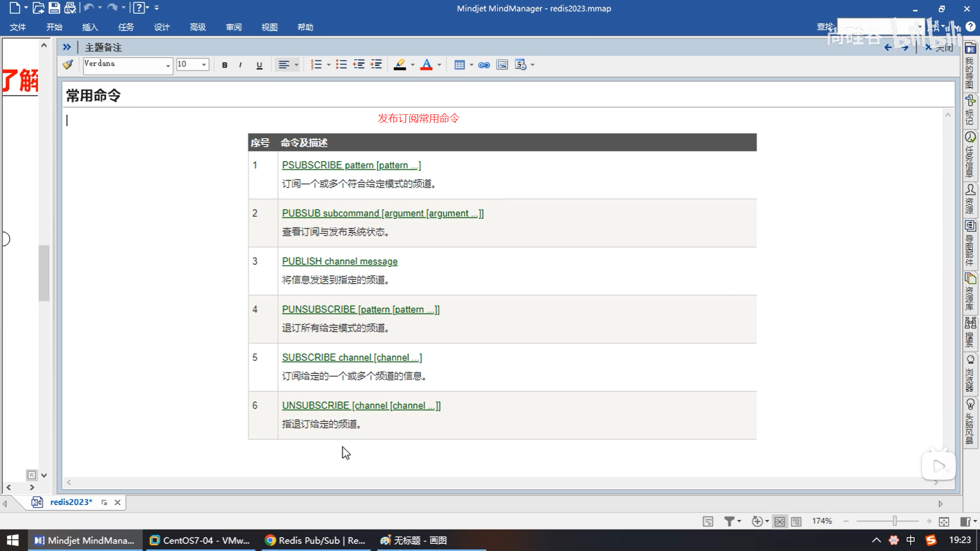Increase indent of the note text

tap(376, 65)
